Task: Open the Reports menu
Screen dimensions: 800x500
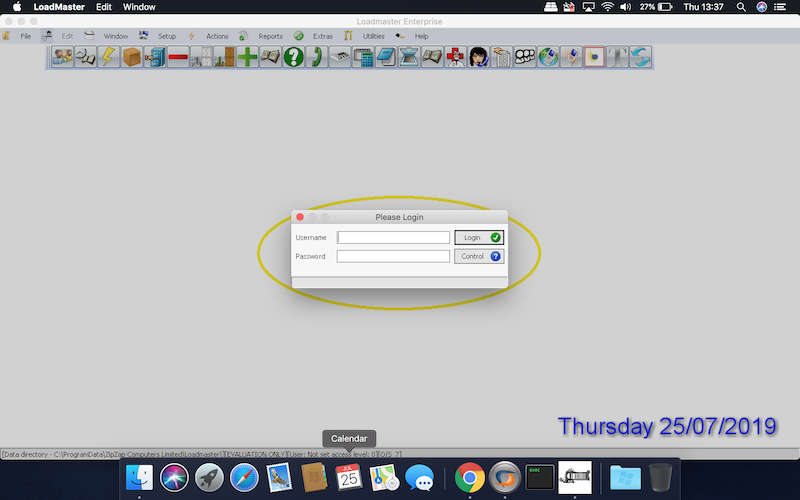Action: [x=270, y=36]
